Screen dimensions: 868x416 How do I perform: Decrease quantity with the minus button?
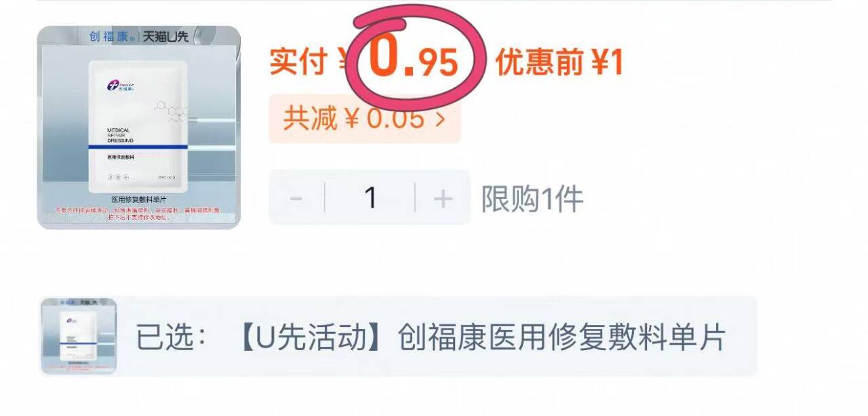coord(296,198)
